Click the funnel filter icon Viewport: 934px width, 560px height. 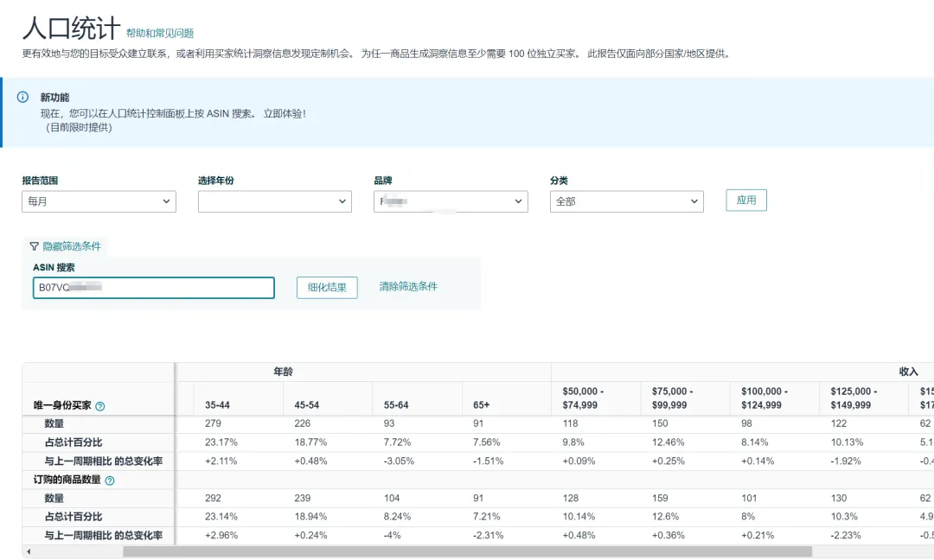(x=34, y=246)
